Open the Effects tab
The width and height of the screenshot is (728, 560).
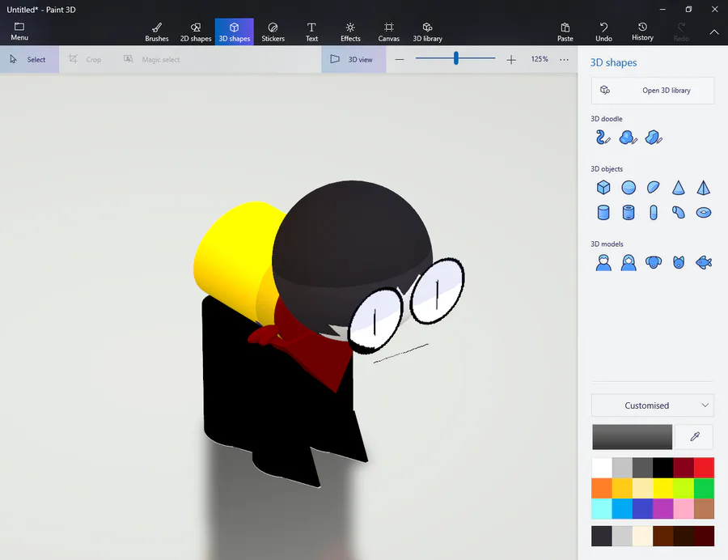pos(350,32)
